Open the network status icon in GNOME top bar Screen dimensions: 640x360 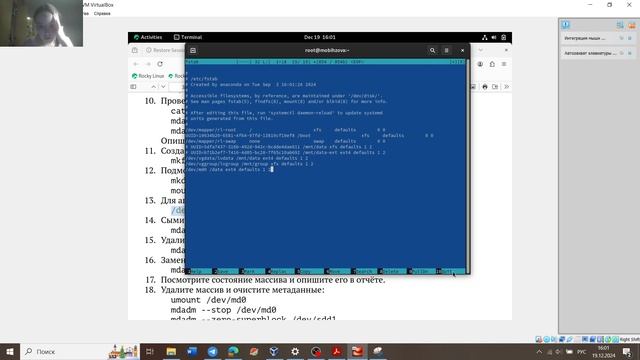pyautogui.click(x=484, y=37)
